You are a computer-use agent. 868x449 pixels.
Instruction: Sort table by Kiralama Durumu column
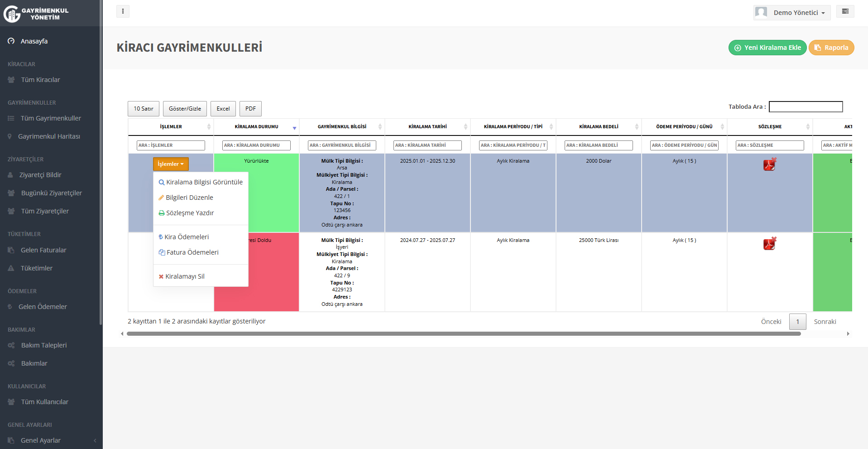click(x=256, y=127)
